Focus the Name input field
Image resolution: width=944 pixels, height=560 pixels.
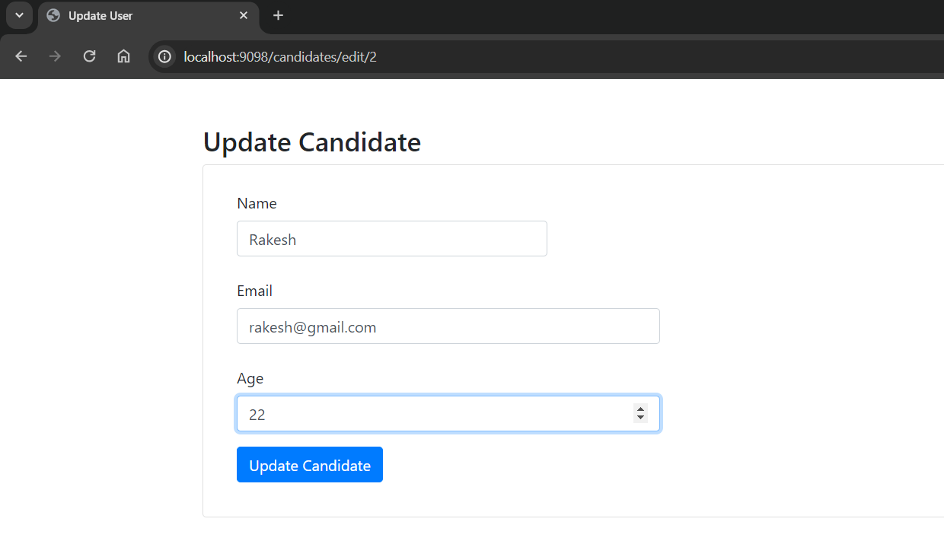[391, 239]
